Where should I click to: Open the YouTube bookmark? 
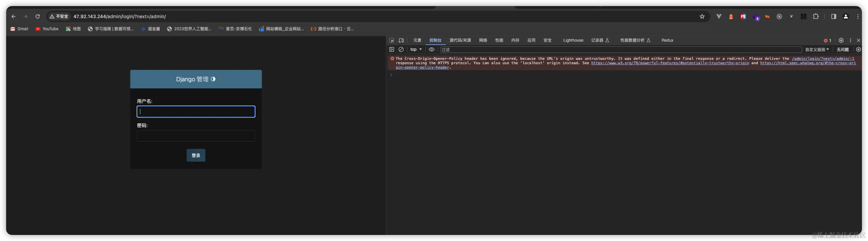[47, 29]
